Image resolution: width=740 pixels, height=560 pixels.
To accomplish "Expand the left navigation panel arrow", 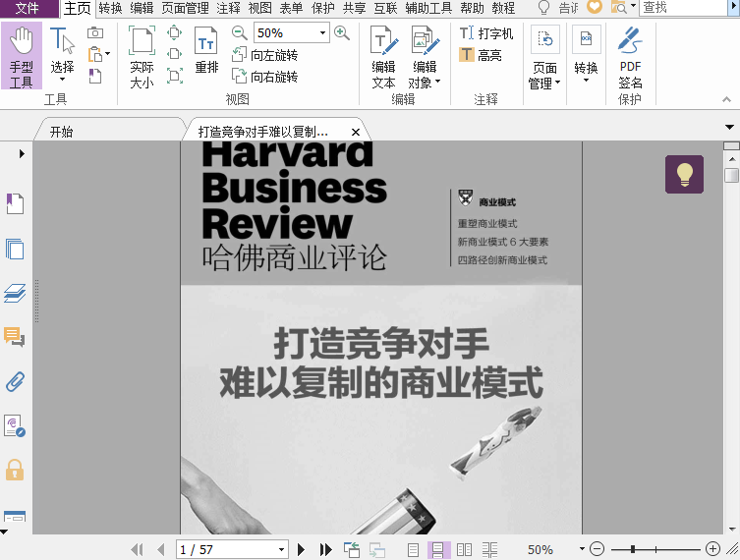I will pyautogui.click(x=22, y=154).
